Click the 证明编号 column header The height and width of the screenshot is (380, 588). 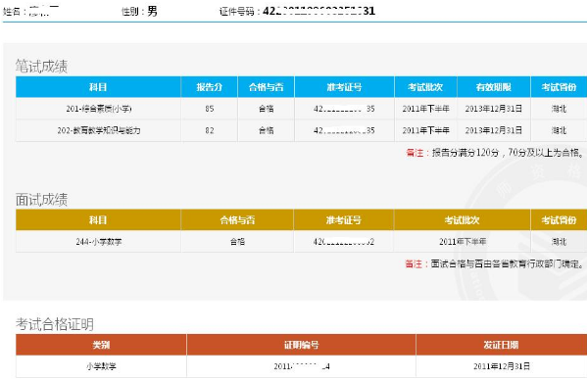[301, 345]
